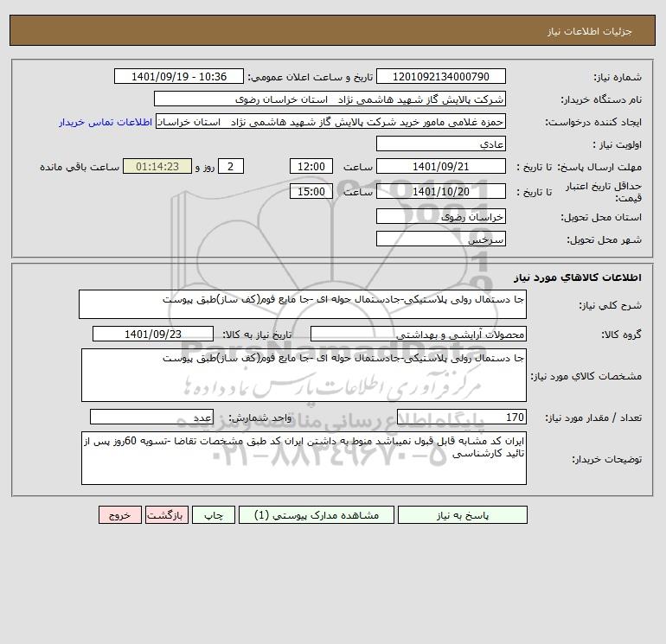
Task: Click the ایجاد کننده درخواست label
Action: (593, 122)
